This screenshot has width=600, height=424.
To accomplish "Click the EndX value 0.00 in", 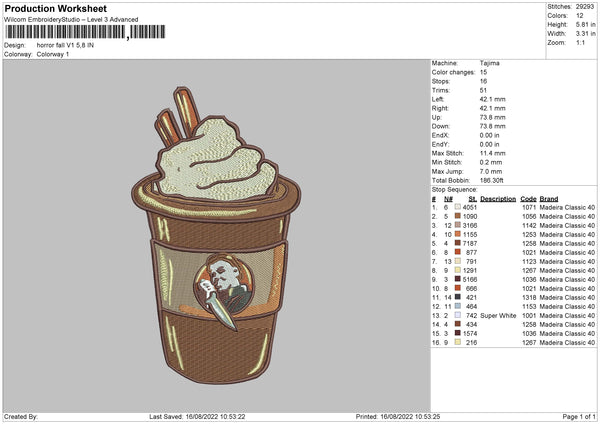I will pos(489,135).
